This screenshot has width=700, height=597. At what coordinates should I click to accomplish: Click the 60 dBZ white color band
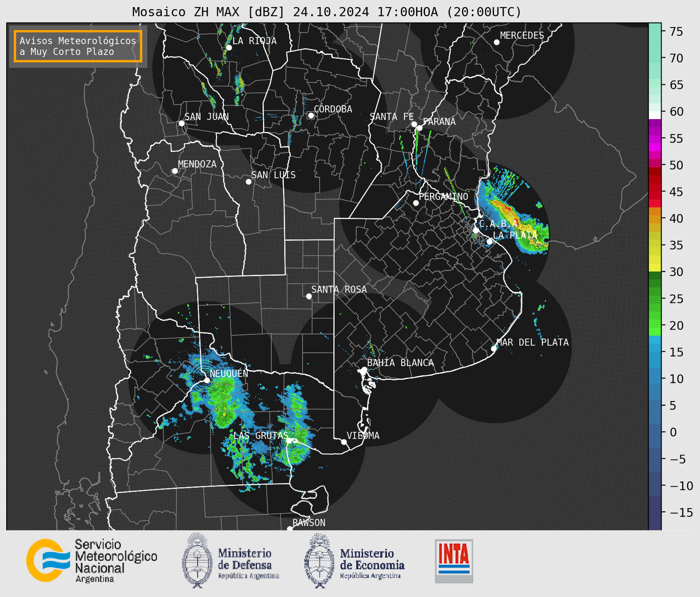click(655, 115)
